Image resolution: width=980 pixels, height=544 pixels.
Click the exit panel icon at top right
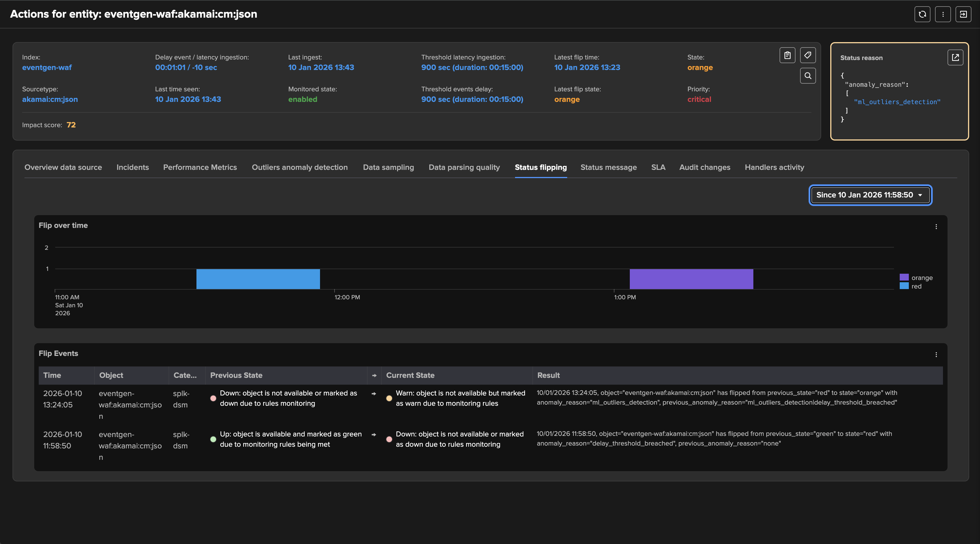963,15
